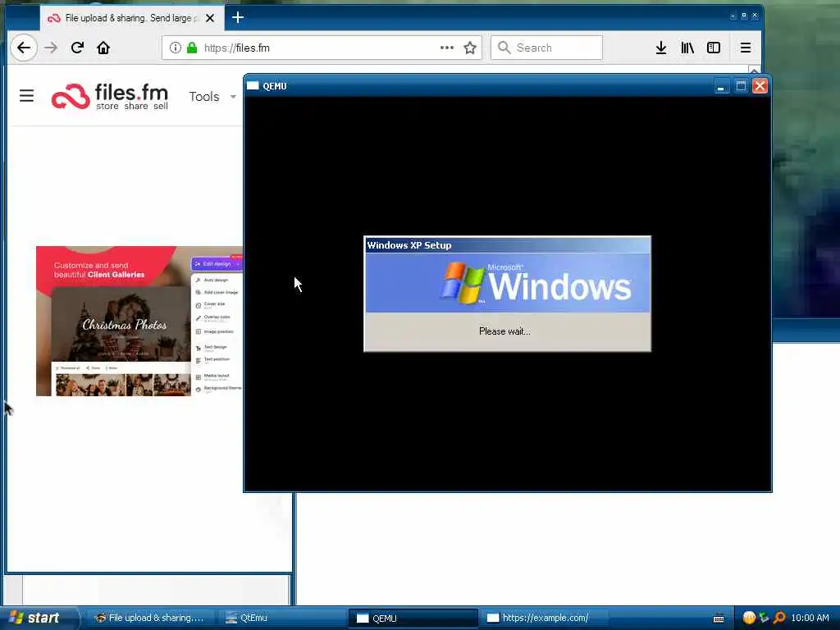The image size is (840, 630).
Task: Click the network tray icon
Action: 764,618
